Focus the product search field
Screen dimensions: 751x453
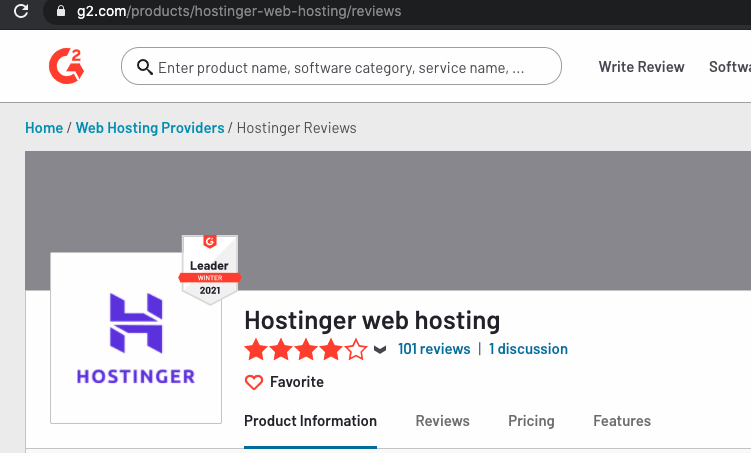(341, 66)
